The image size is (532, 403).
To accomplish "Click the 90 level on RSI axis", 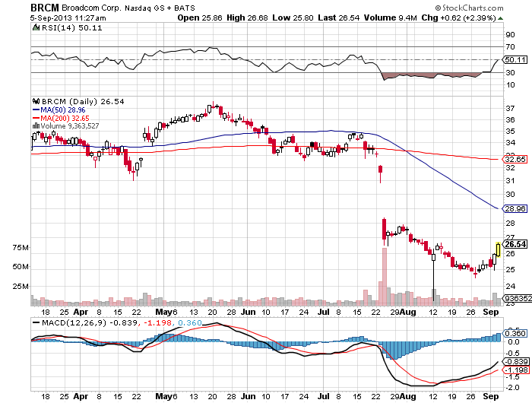I will pyautogui.click(x=510, y=35).
